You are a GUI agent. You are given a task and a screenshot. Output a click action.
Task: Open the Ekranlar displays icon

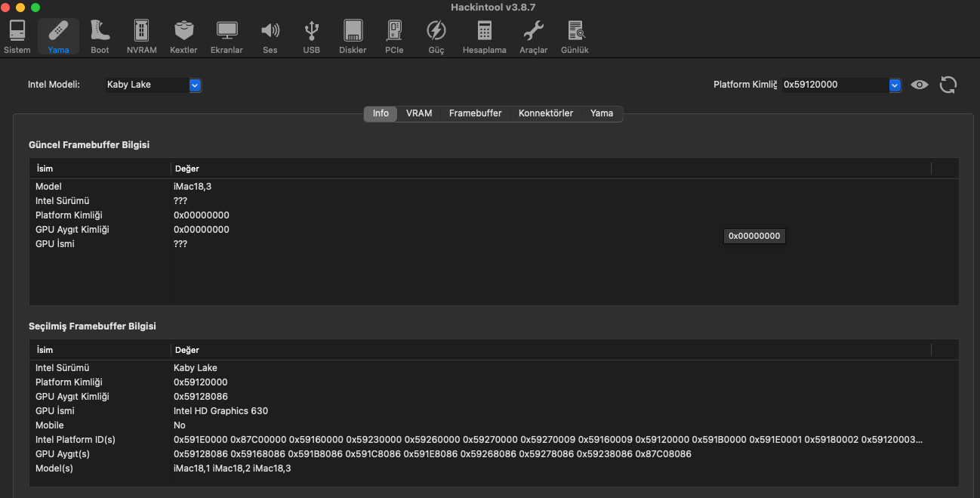click(x=227, y=37)
